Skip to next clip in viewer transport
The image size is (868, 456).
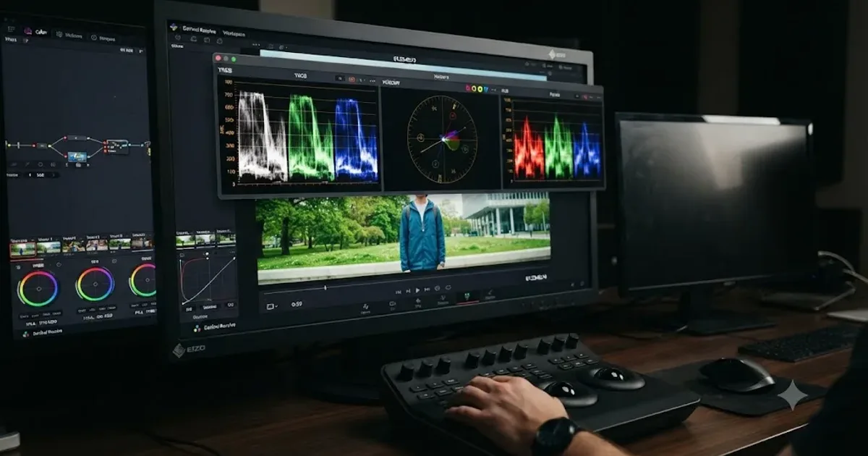click(x=427, y=290)
